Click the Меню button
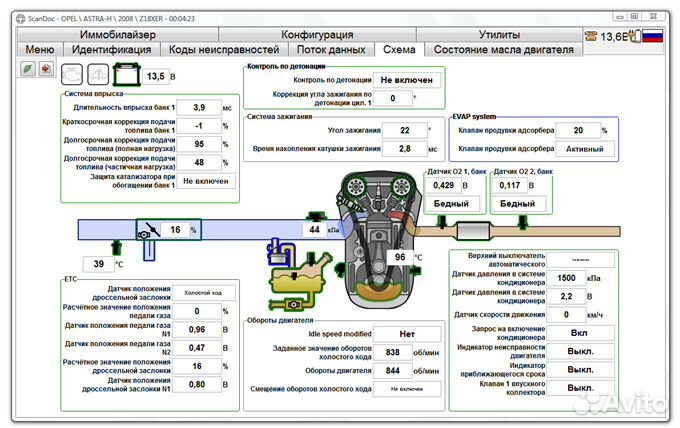The height and width of the screenshot is (428, 680). (40, 49)
